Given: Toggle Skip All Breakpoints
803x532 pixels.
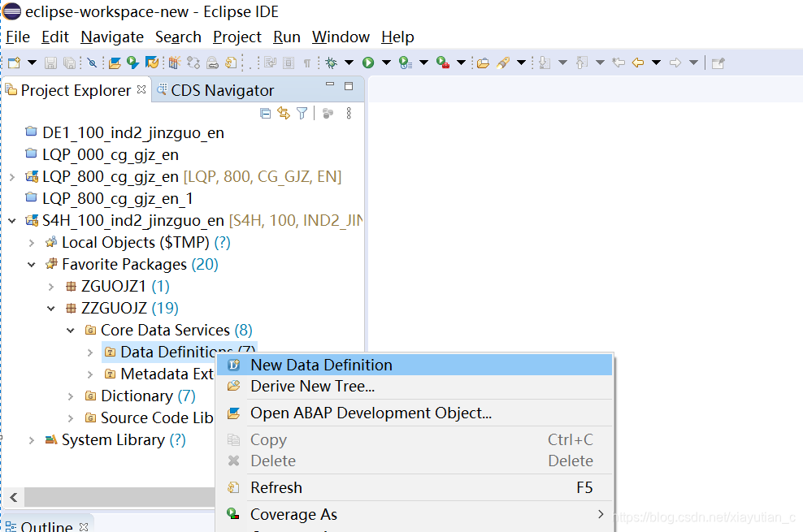Looking at the screenshot, I should pyautogui.click(x=92, y=63).
